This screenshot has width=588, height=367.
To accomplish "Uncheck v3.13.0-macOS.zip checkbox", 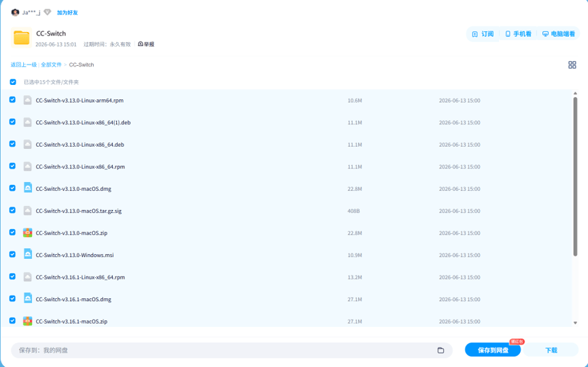I will coord(12,232).
